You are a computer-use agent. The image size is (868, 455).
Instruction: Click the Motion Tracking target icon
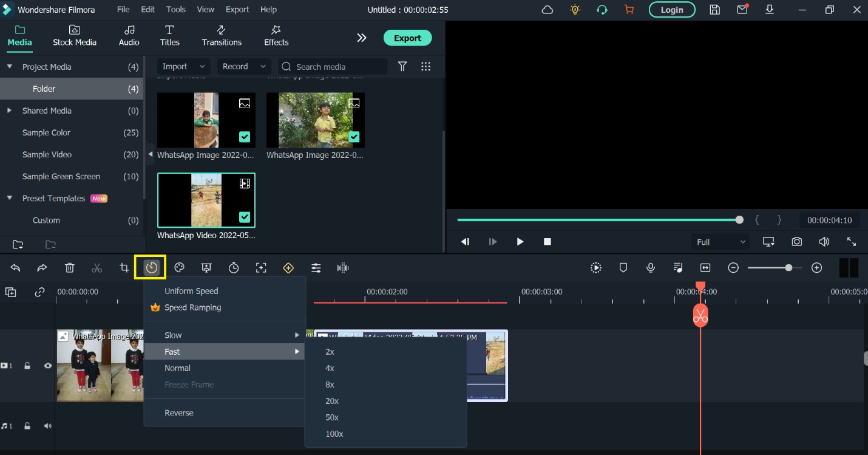[261, 268]
